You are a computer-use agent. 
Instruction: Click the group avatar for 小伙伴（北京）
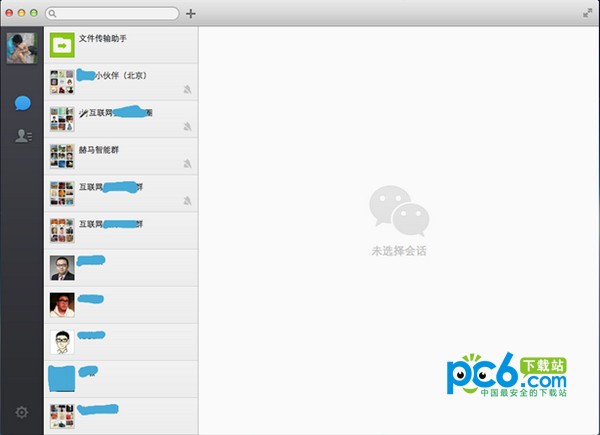point(62,82)
